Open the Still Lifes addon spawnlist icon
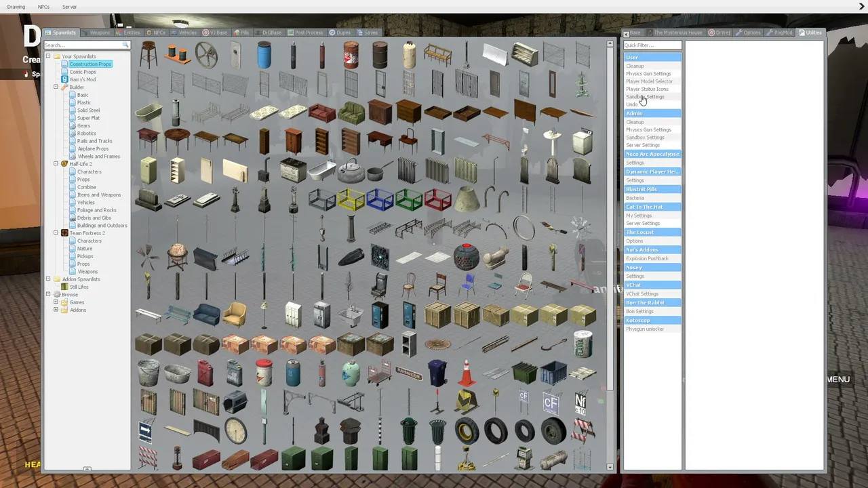Image resolution: width=868 pixels, height=488 pixels. tap(65, 287)
